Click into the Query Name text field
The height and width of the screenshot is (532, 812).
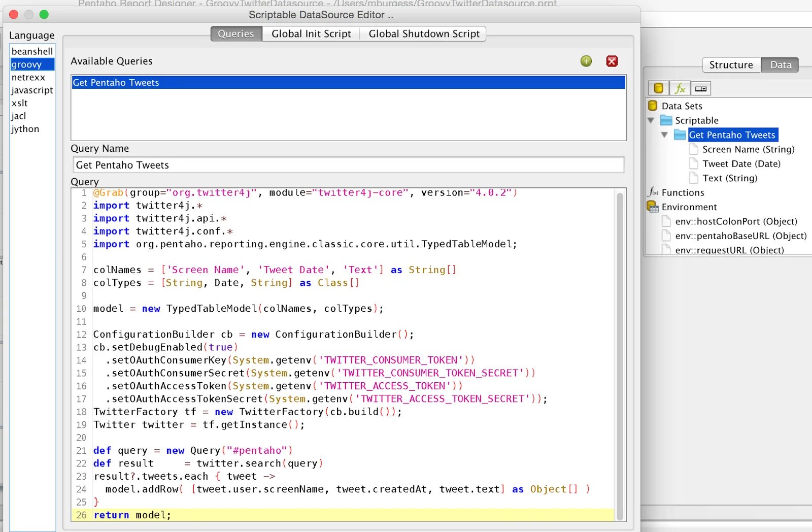[348, 165]
